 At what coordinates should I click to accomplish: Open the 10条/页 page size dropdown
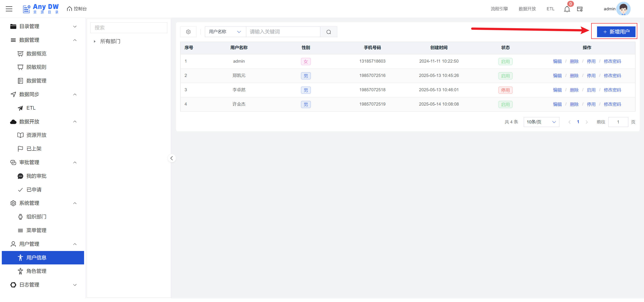click(x=541, y=122)
